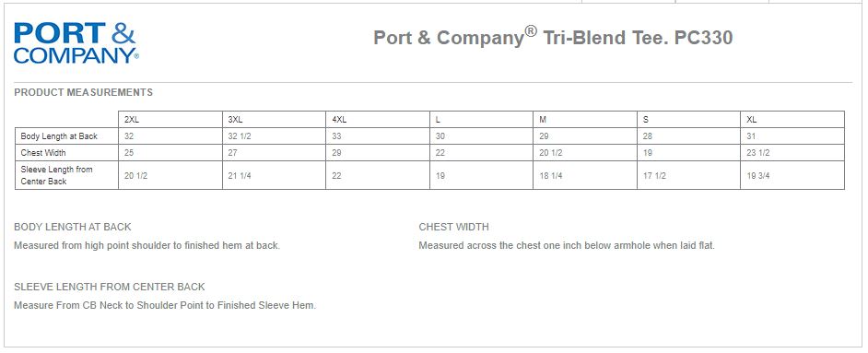The image size is (868, 353).
Task: Select the Chest Width row label
Action: [43, 153]
